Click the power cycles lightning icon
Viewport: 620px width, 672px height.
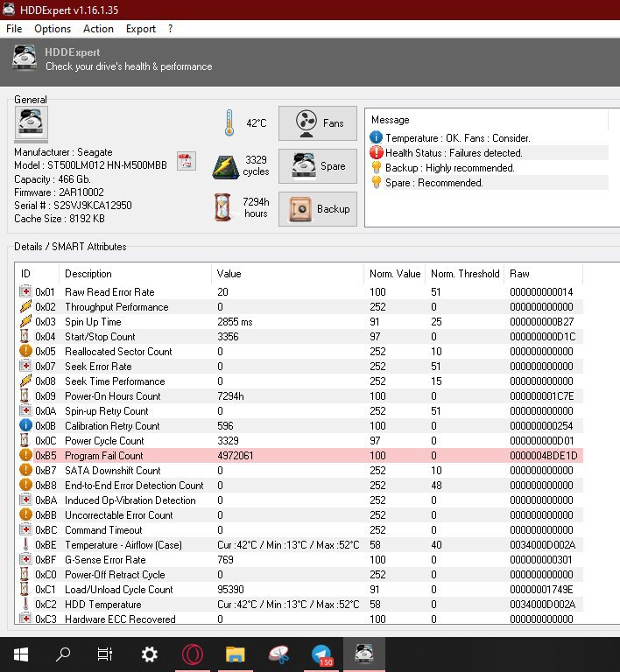click(226, 167)
